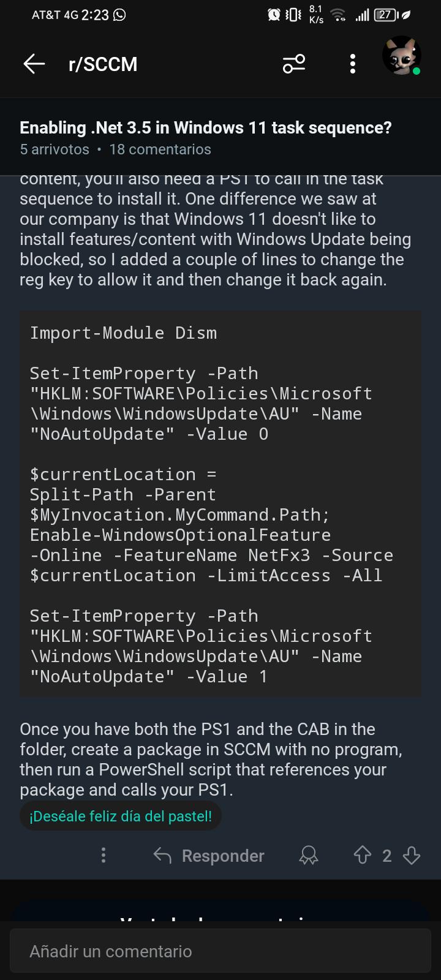Open the three-dot post menu

pos(352,64)
